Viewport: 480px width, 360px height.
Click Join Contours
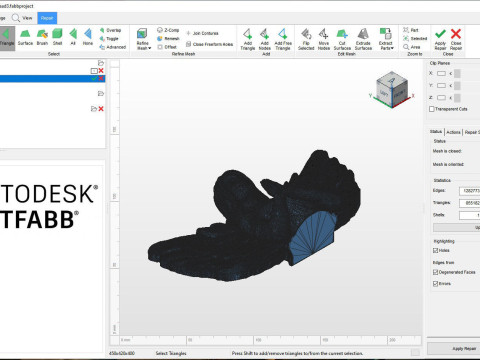[x=202, y=33]
